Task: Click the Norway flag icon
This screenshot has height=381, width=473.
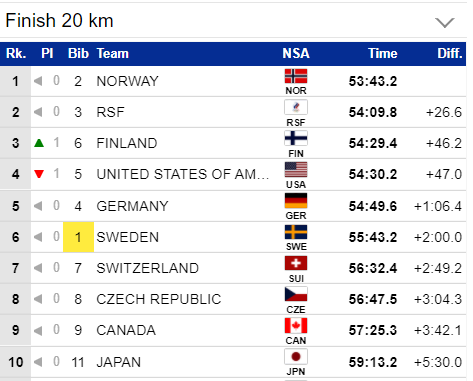Action: coord(296,76)
